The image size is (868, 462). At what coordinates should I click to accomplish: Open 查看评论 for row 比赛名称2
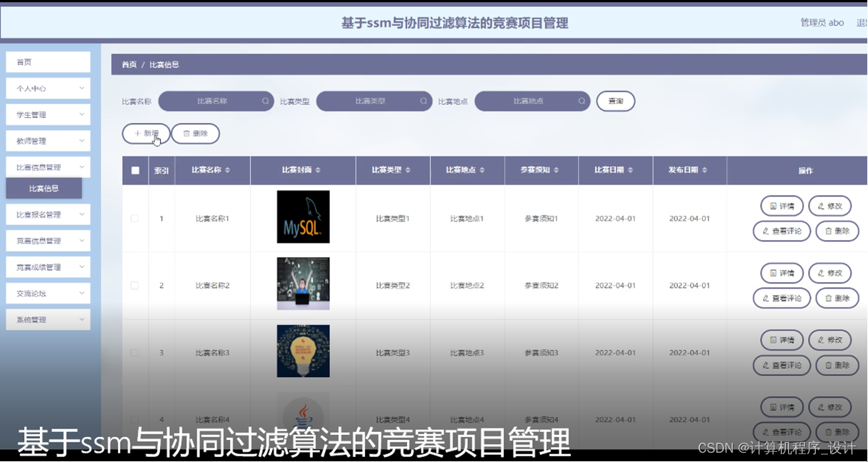coord(782,298)
